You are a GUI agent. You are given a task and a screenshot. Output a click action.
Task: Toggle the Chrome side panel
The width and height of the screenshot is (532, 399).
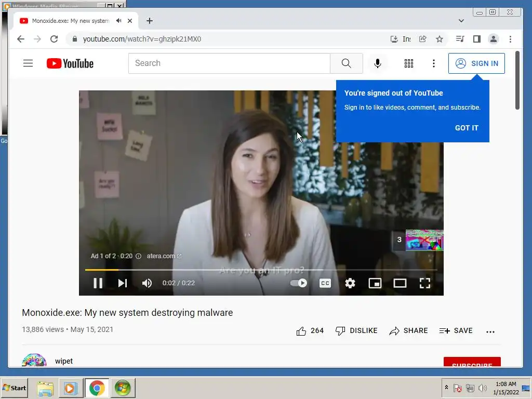click(477, 39)
